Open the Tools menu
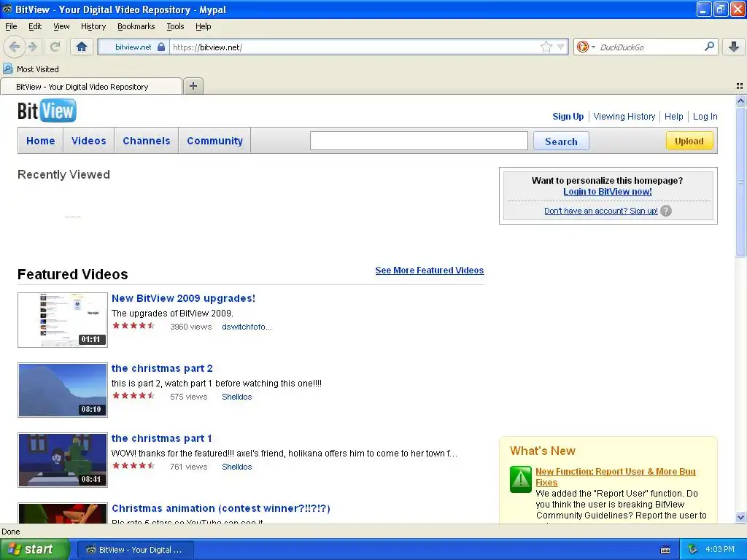This screenshot has width=747, height=560. [x=175, y=26]
